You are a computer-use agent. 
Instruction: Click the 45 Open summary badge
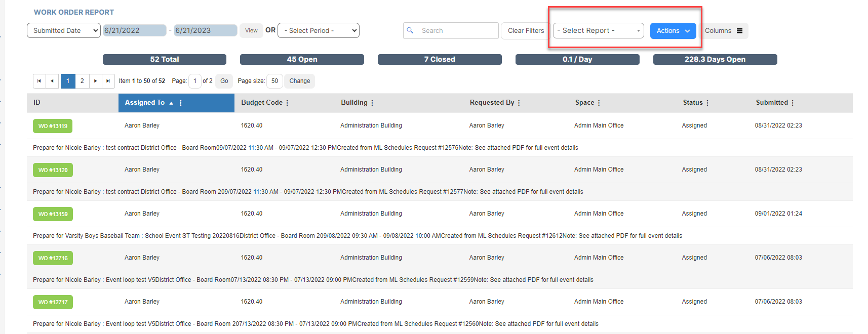click(x=302, y=59)
